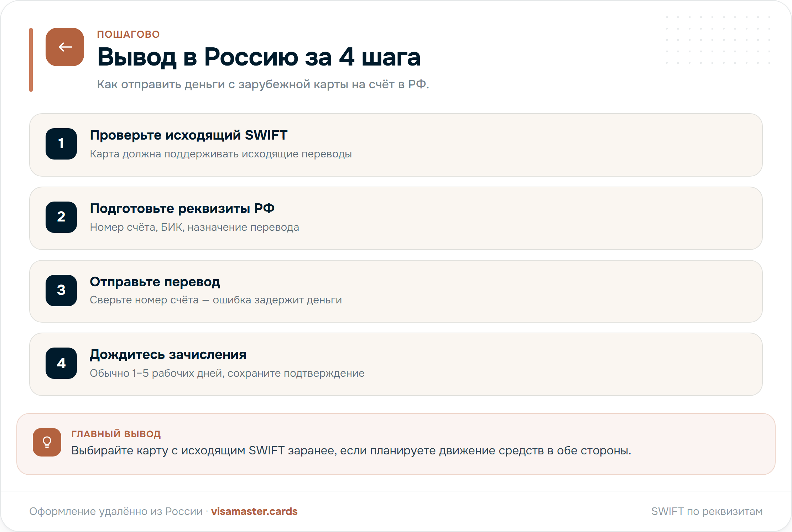Image resolution: width=792 pixels, height=532 pixels.
Task: Click the footer text "Оформление удалённо из России"
Action: point(116,511)
